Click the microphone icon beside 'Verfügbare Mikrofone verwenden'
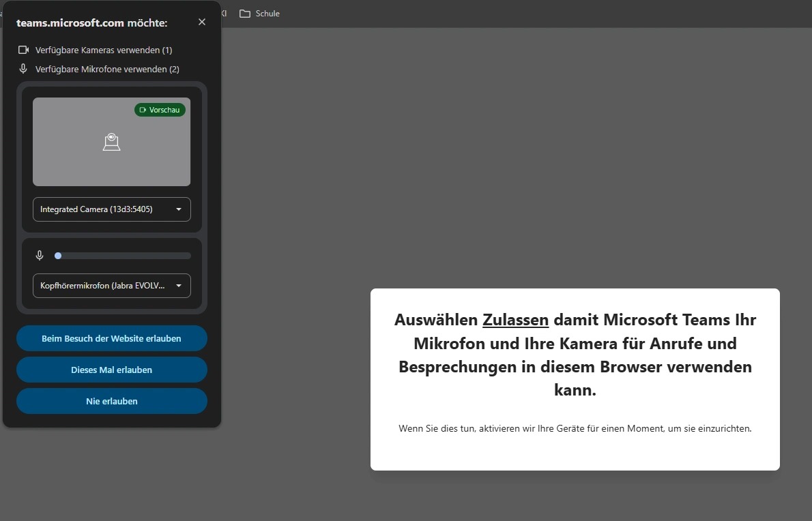 (x=23, y=69)
